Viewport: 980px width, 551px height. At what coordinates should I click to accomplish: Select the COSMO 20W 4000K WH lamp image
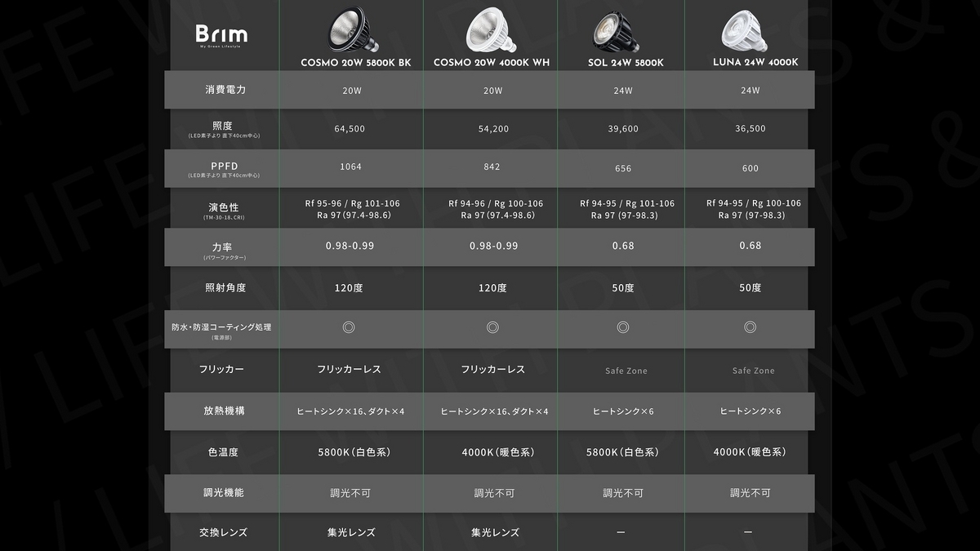[492, 29]
